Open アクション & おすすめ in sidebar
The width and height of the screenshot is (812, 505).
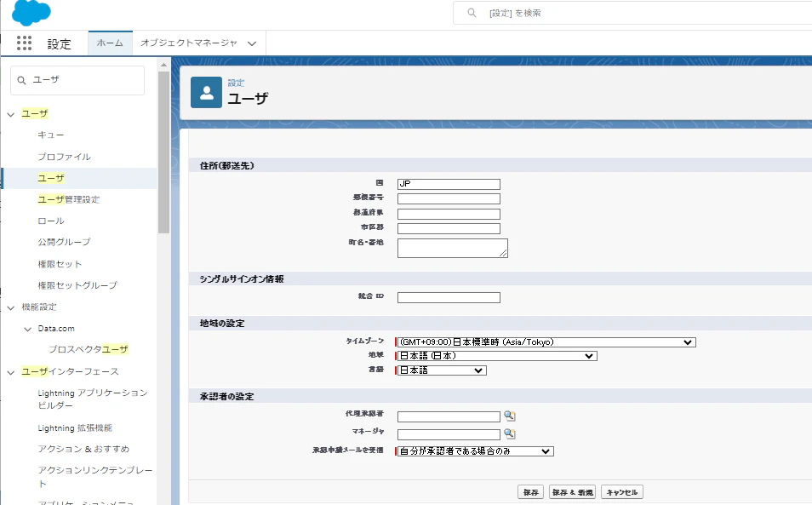click(x=83, y=449)
